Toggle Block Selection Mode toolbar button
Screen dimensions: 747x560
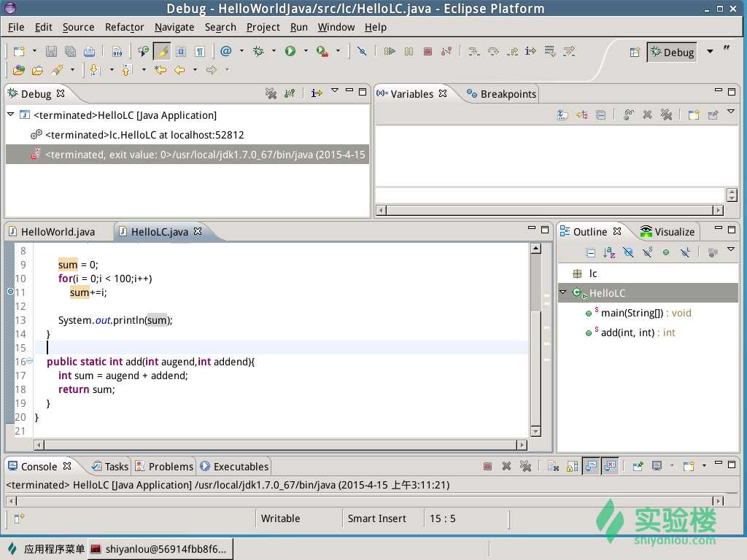tap(181, 52)
